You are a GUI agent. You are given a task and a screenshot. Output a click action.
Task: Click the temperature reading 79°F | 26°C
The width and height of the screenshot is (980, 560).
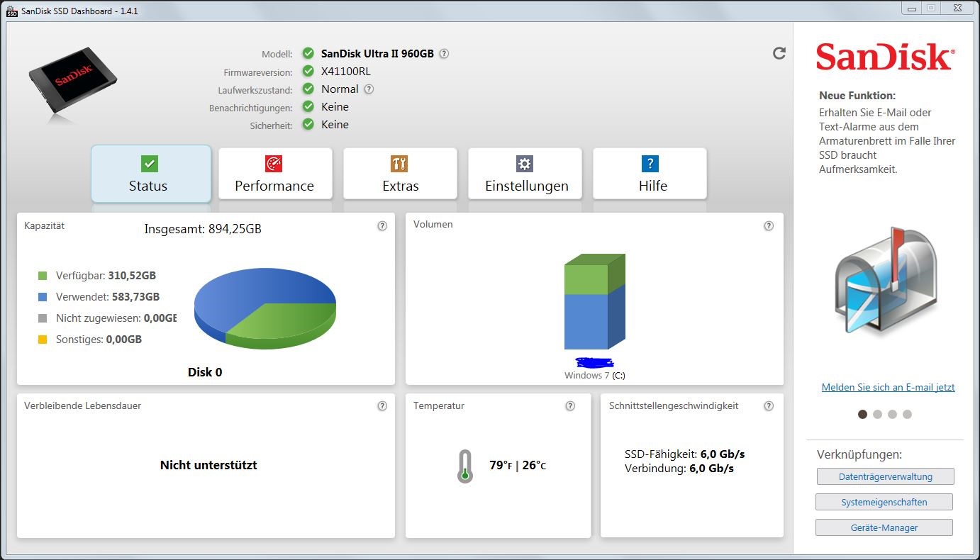[518, 466]
